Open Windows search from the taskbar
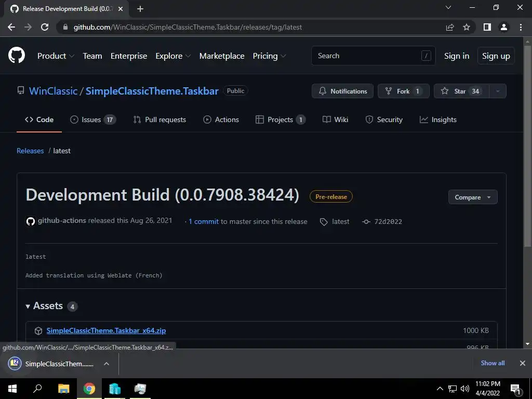Image resolution: width=532 pixels, height=399 pixels. (x=37, y=389)
